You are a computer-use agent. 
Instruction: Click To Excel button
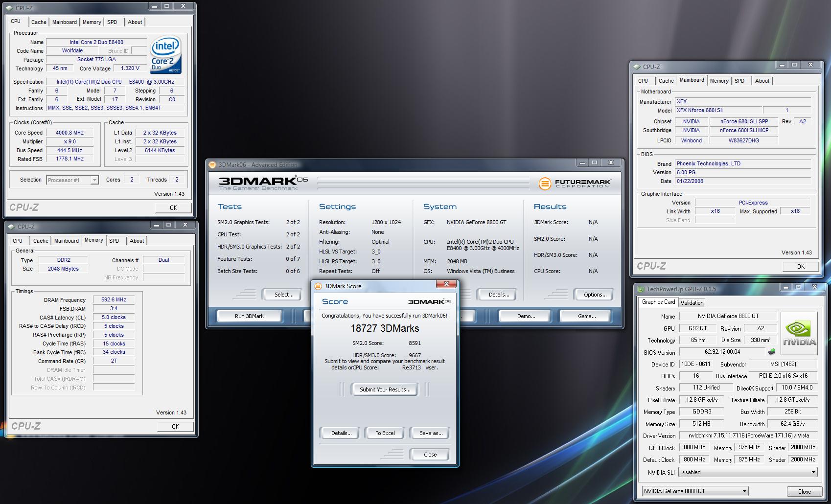(385, 433)
